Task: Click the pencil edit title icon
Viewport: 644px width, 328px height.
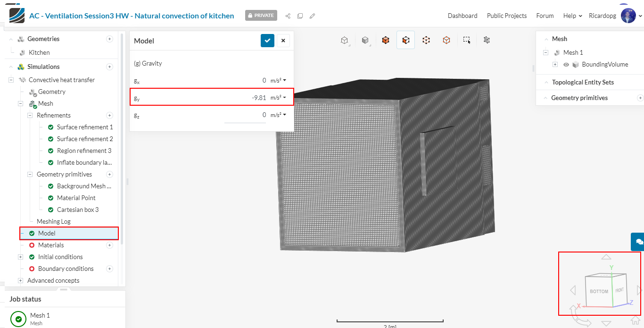Action: tap(312, 16)
